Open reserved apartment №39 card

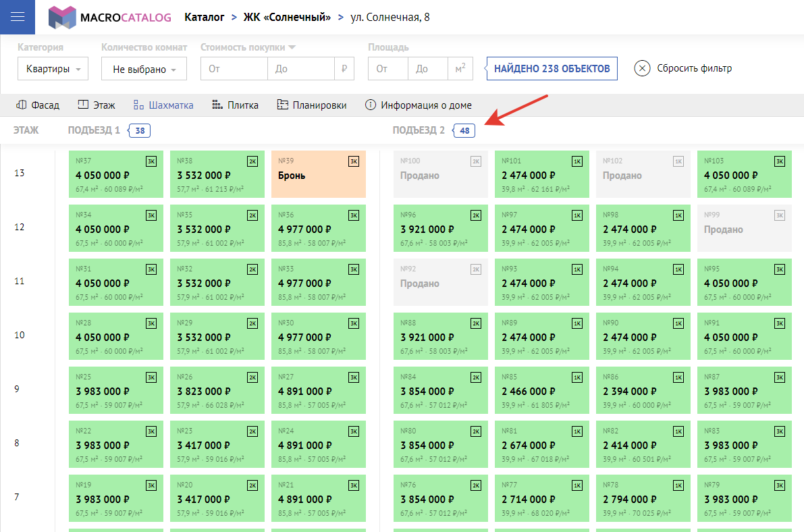click(319, 174)
